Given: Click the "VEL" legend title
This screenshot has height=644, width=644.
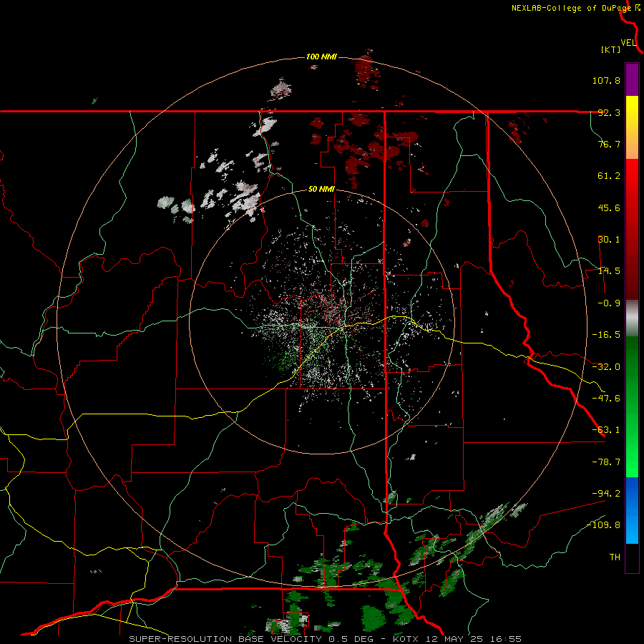Looking at the screenshot, I should tap(628, 43).
